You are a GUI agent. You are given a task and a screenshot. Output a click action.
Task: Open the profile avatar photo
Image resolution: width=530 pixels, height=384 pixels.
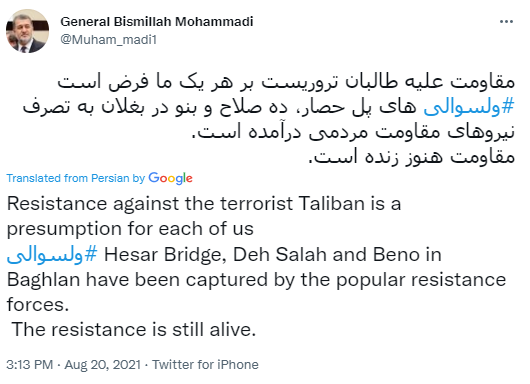pos(27,31)
